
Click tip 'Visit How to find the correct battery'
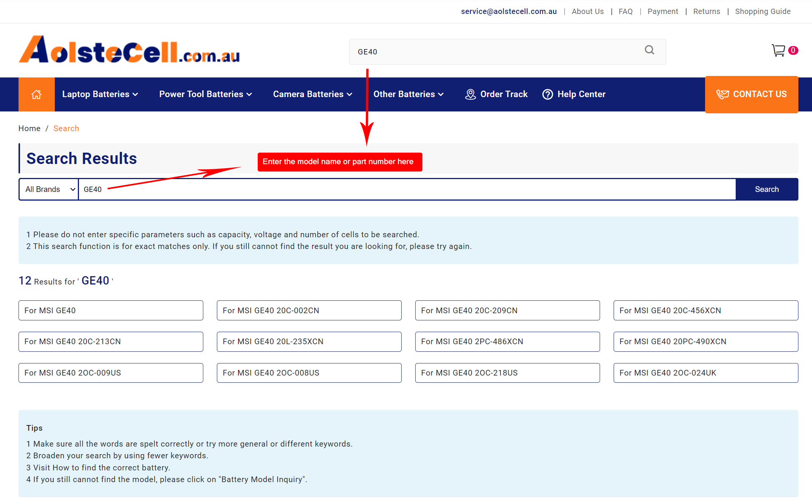coord(98,468)
